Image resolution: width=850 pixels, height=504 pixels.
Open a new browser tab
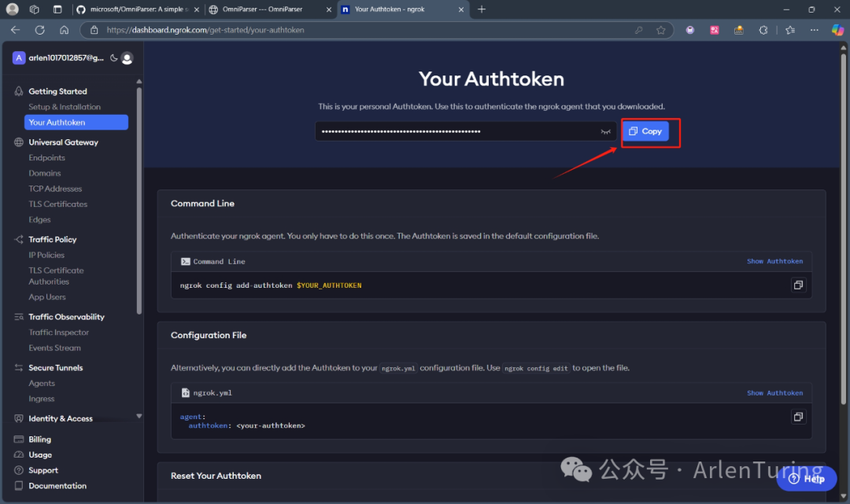coord(482,9)
